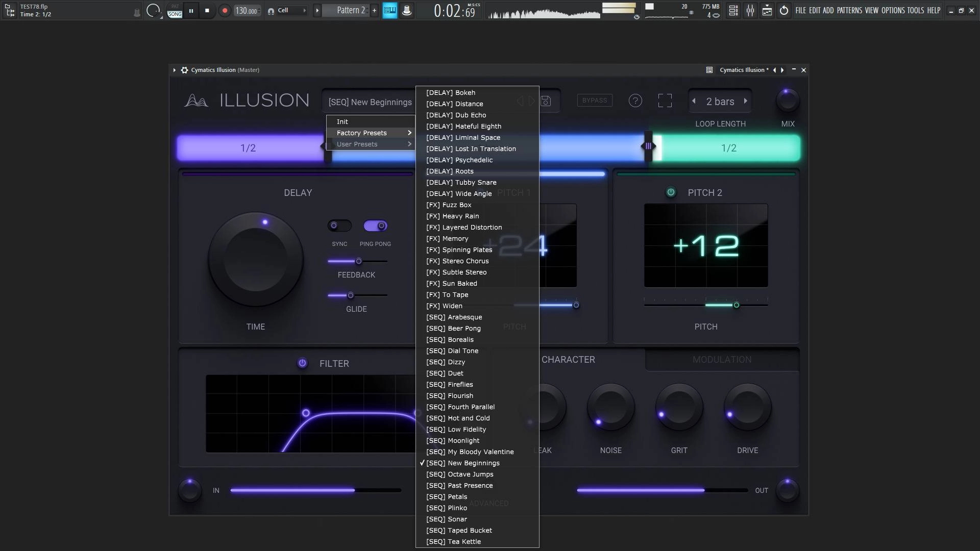980x551 pixels.
Task: Toggle the highlighted piano roll typing keyboard icon
Action: 390,10
